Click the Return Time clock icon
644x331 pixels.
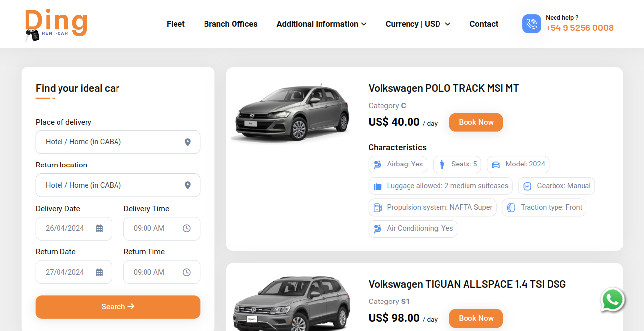(x=187, y=272)
